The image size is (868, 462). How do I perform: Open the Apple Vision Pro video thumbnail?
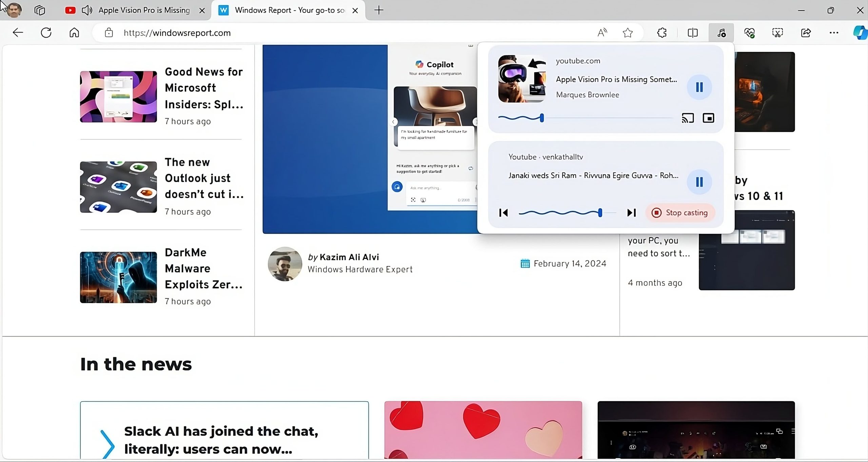(x=522, y=79)
